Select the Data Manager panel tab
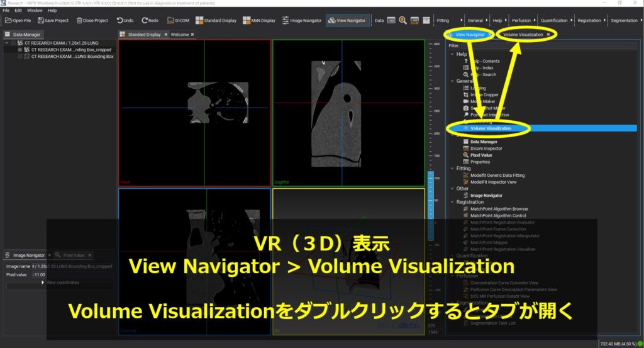 23,35
